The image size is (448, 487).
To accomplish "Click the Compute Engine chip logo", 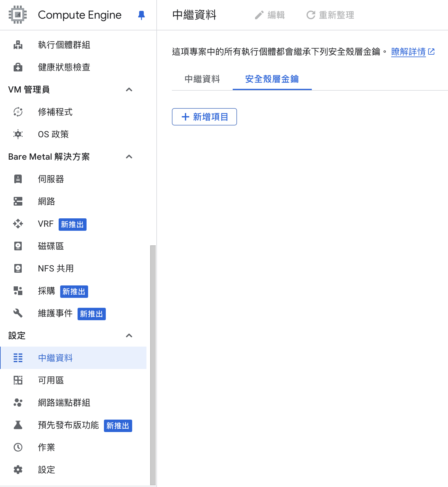I will pyautogui.click(x=18, y=15).
